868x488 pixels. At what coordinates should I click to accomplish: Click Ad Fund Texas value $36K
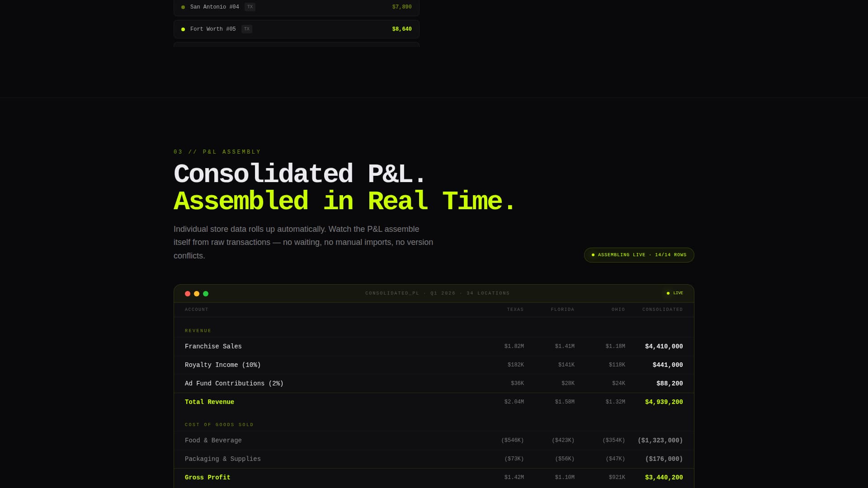click(517, 384)
